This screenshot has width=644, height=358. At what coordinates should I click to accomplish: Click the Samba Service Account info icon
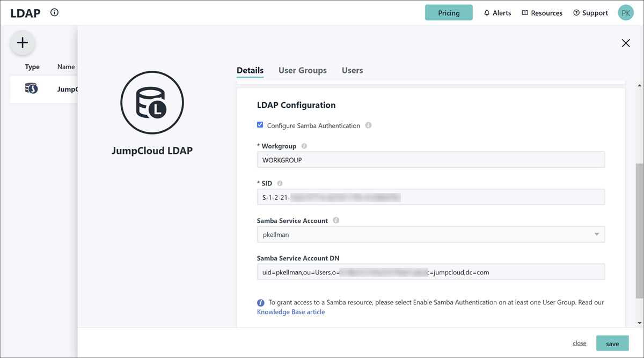click(336, 220)
